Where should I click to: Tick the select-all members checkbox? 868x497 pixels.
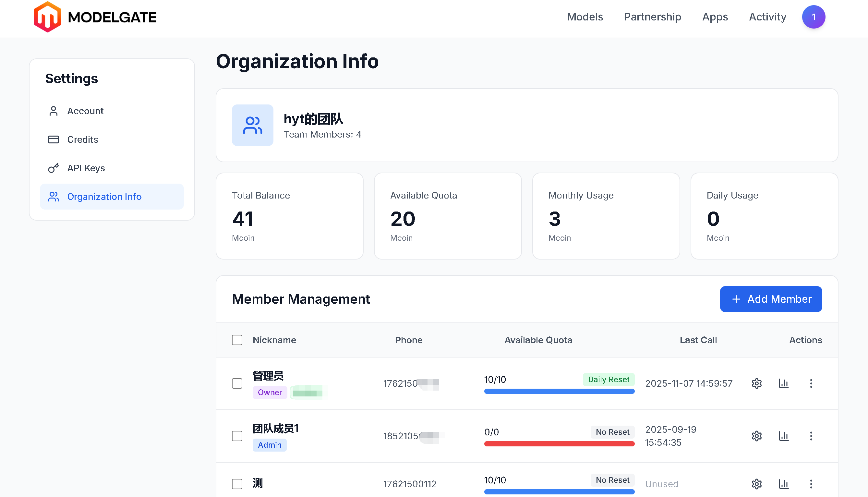click(x=237, y=340)
